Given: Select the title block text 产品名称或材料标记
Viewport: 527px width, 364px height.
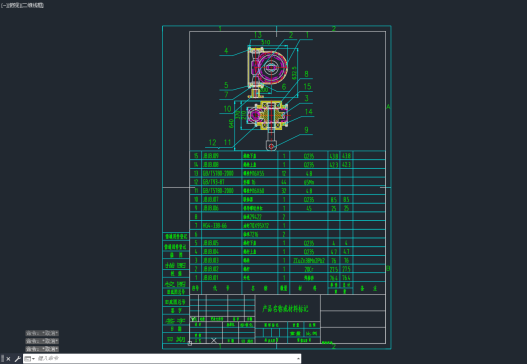Looking at the screenshot, I should coord(285,309).
